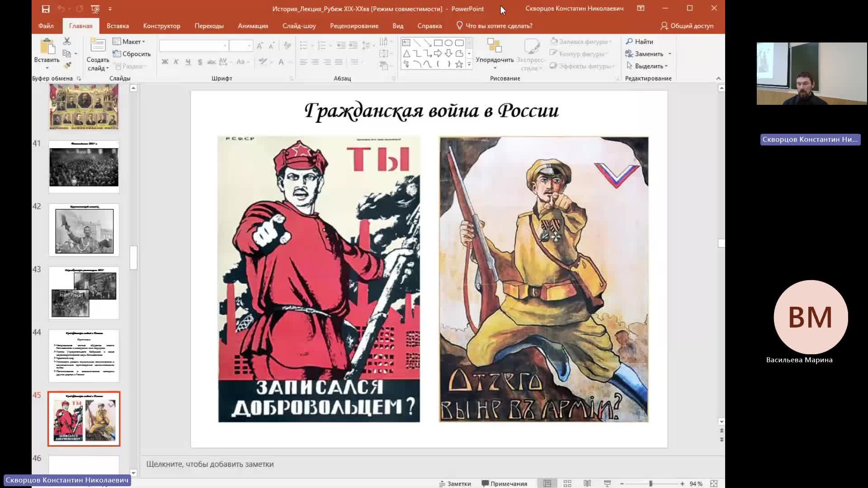Select the triangle shape
Image resolution: width=868 pixels, height=488 pixels.
[x=406, y=53]
